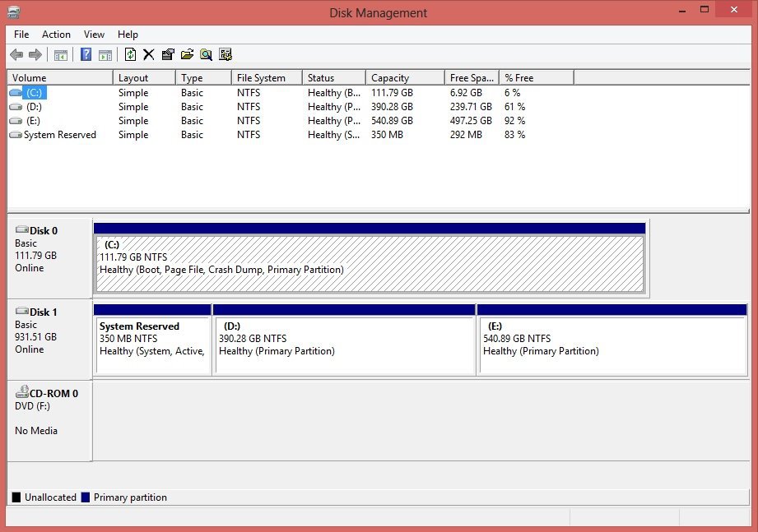Toggle the Show/Hide Console Tree icon
The width and height of the screenshot is (758, 532).
[61, 54]
